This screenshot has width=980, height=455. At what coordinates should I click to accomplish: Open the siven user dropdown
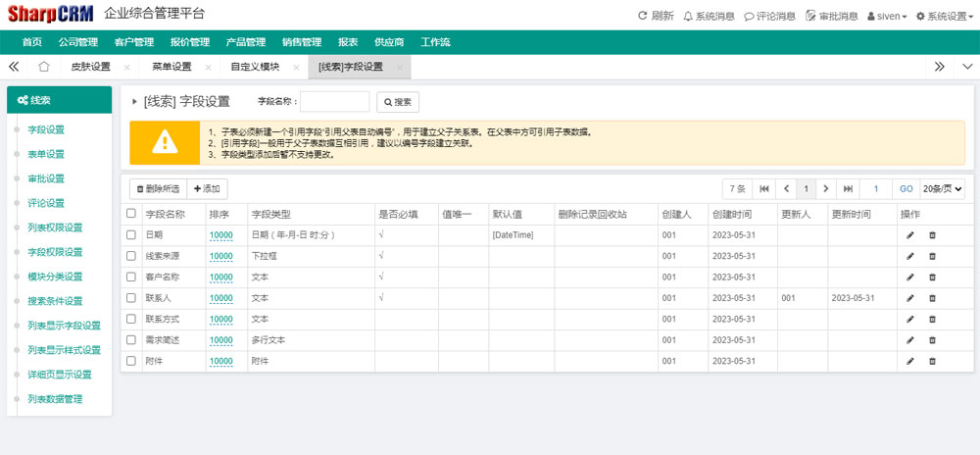(x=887, y=16)
